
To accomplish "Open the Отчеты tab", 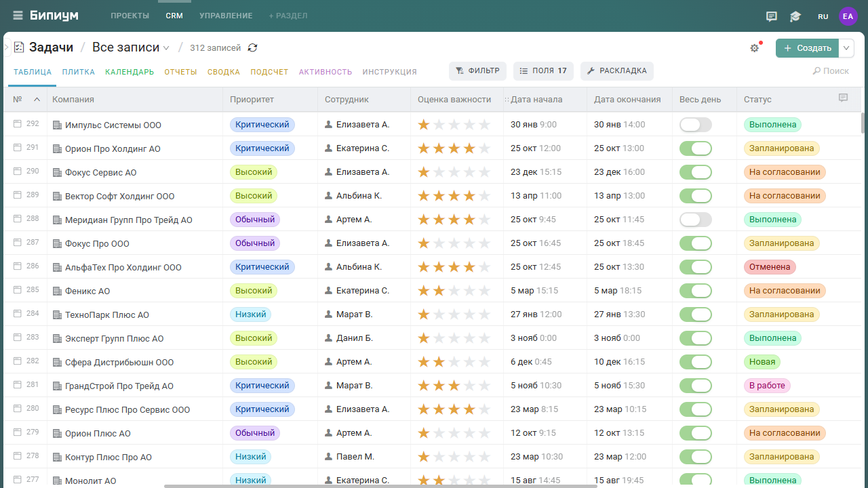I will click(x=180, y=72).
